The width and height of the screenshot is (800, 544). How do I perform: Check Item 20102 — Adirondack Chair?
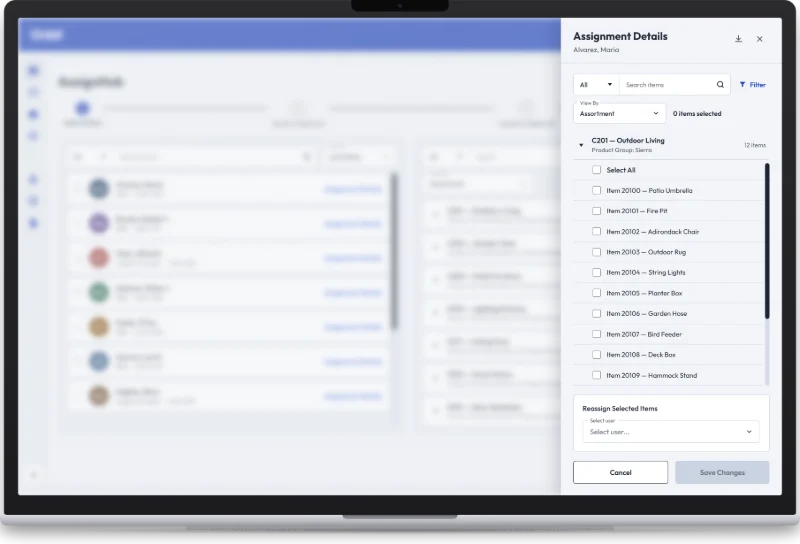[x=596, y=231]
